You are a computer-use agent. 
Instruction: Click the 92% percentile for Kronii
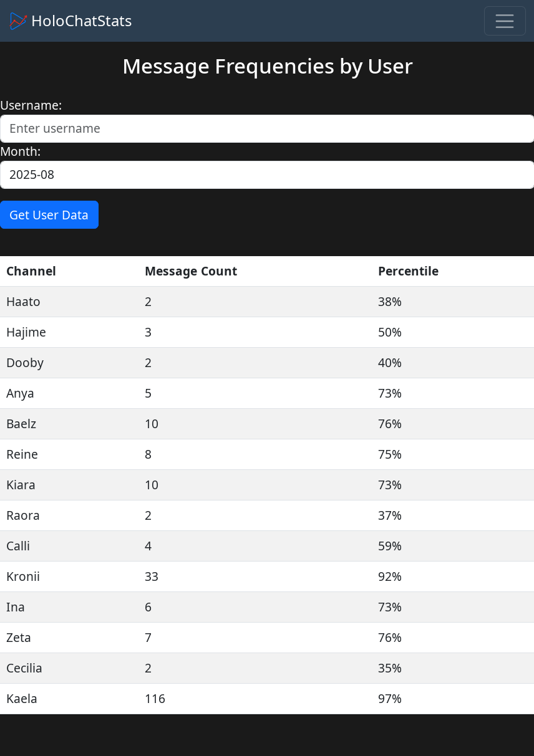pos(389,577)
